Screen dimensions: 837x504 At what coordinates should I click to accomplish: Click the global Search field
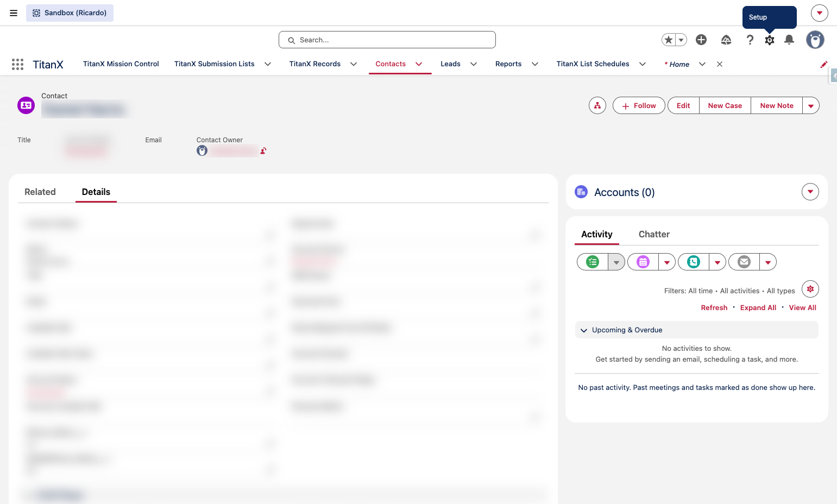point(387,40)
